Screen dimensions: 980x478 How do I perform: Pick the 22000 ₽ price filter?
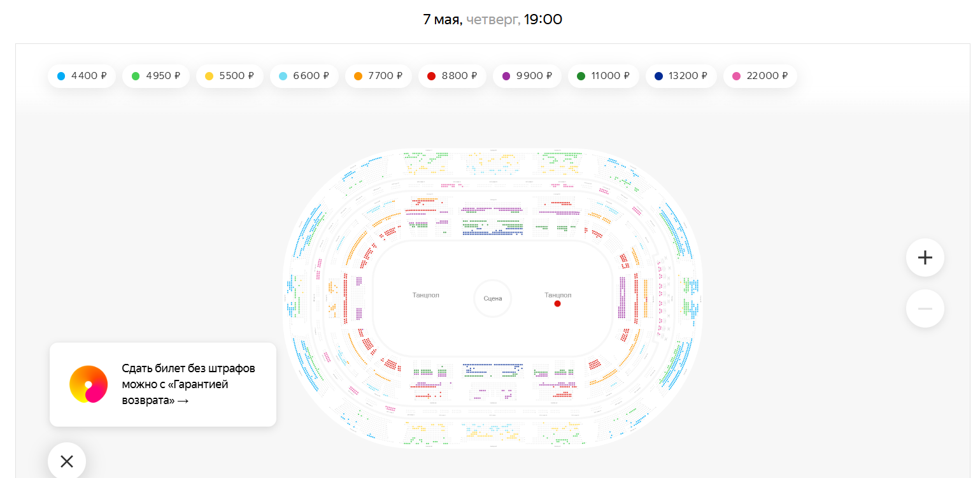coord(760,76)
